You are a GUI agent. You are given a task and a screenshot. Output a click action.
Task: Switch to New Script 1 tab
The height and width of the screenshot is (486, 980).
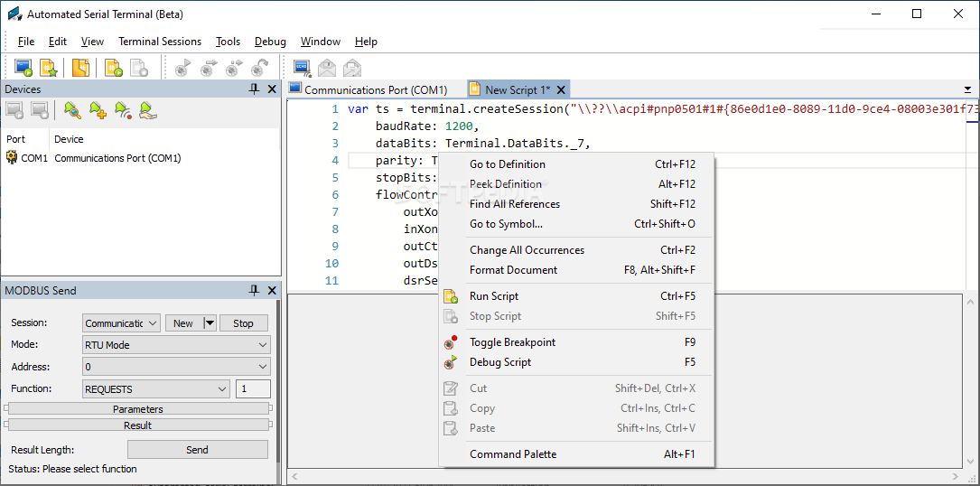(x=518, y=89)
